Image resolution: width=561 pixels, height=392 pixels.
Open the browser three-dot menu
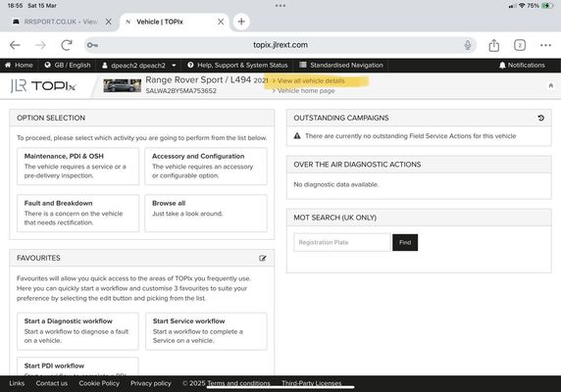point(545,45)
